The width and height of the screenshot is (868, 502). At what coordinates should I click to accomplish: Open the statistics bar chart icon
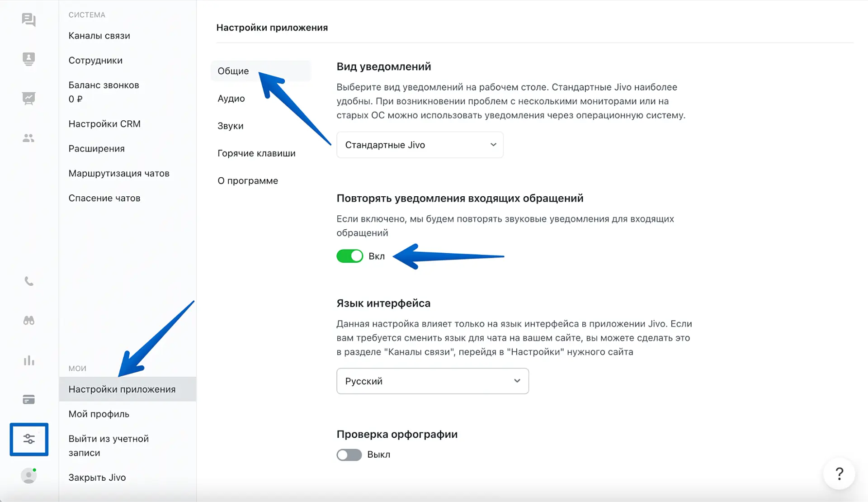[x=28, y=360]
